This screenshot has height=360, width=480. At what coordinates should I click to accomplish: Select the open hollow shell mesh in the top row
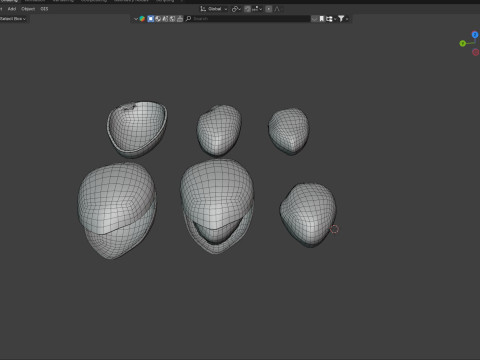[x=137, y=129]
